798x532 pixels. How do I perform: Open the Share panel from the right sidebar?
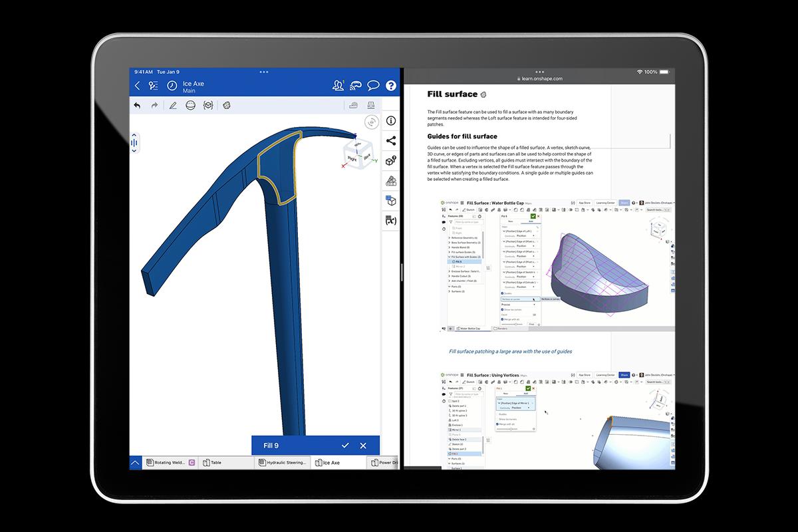point(390,140)
